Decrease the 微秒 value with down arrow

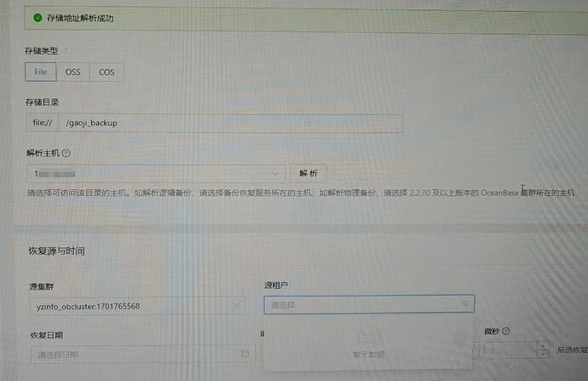[543, 355]
